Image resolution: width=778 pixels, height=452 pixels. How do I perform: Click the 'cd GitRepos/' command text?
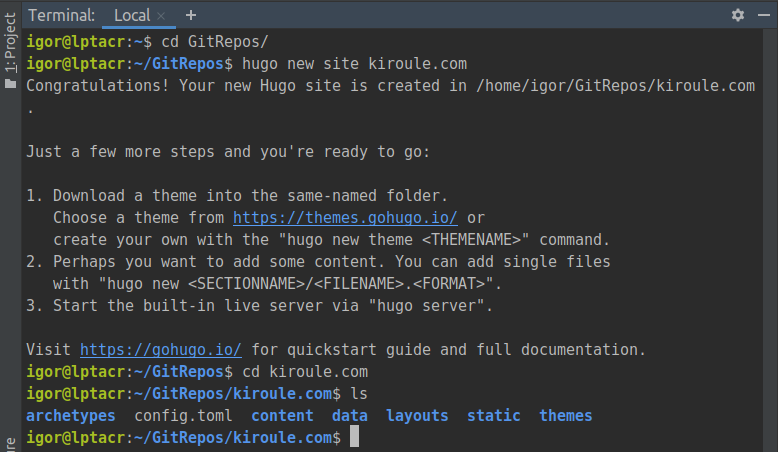click(x=215, y=42)
